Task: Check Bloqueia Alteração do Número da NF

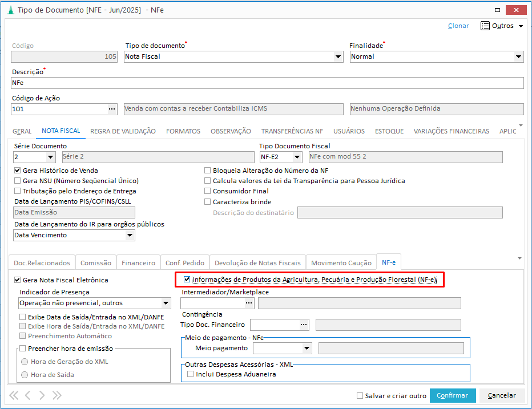Action: pos(207,170)
